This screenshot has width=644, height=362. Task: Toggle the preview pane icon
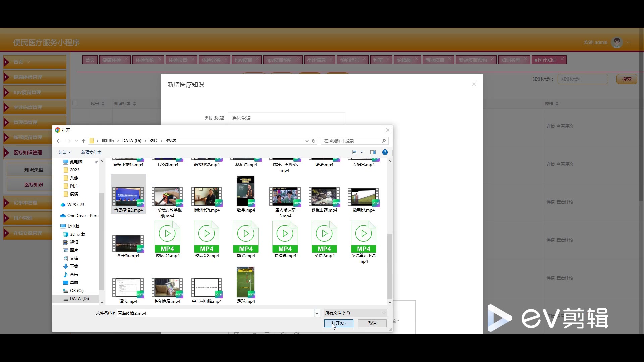pyautogui.click(x=373, y=152)
